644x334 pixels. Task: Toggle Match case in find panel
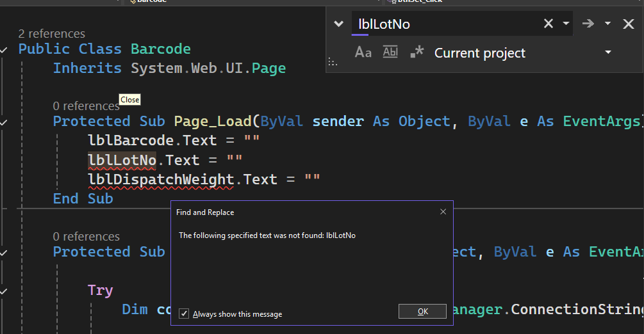(363, 52)
